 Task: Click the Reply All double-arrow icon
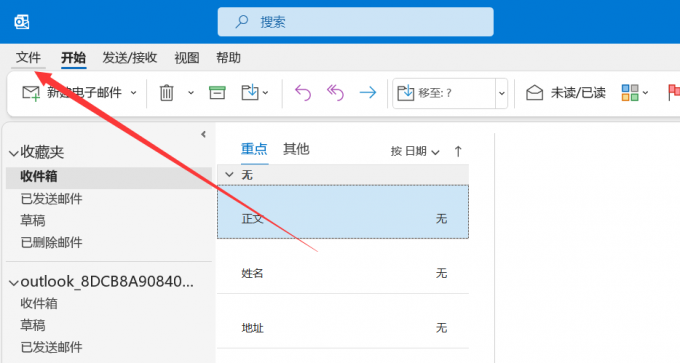[335, 92]
